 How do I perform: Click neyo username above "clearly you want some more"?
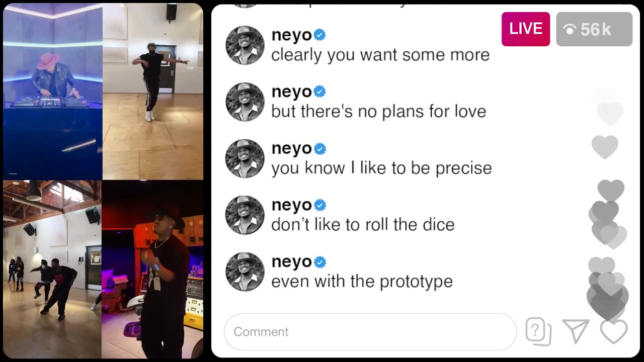point(291,35)
